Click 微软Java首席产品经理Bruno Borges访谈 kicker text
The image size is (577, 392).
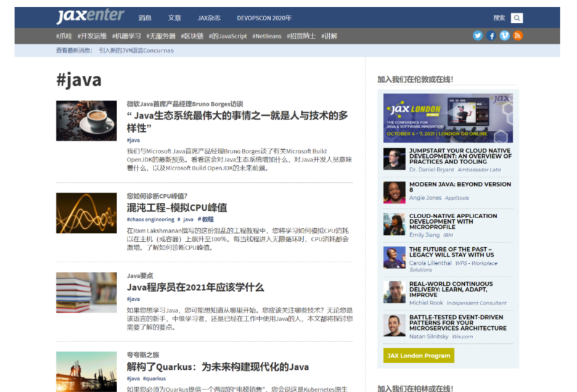coord(185,104)
